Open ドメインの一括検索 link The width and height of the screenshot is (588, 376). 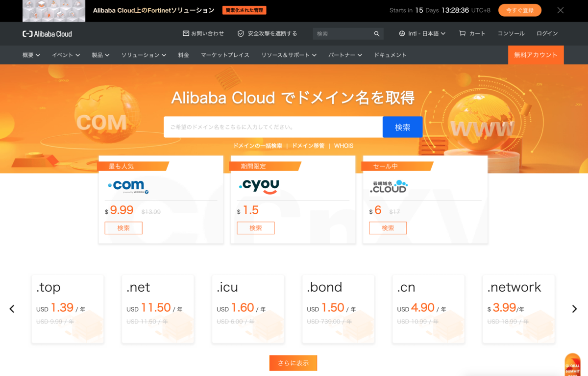(258, 146)
